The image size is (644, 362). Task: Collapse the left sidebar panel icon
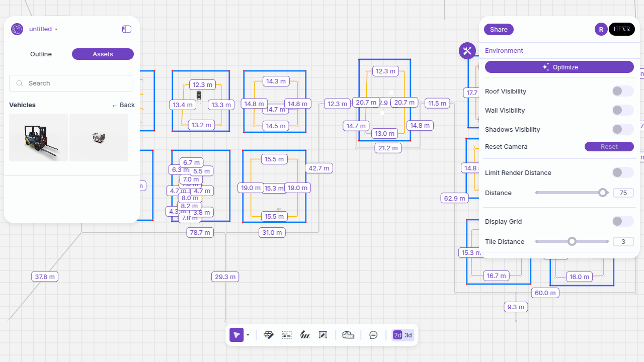(x=127, y=29)
